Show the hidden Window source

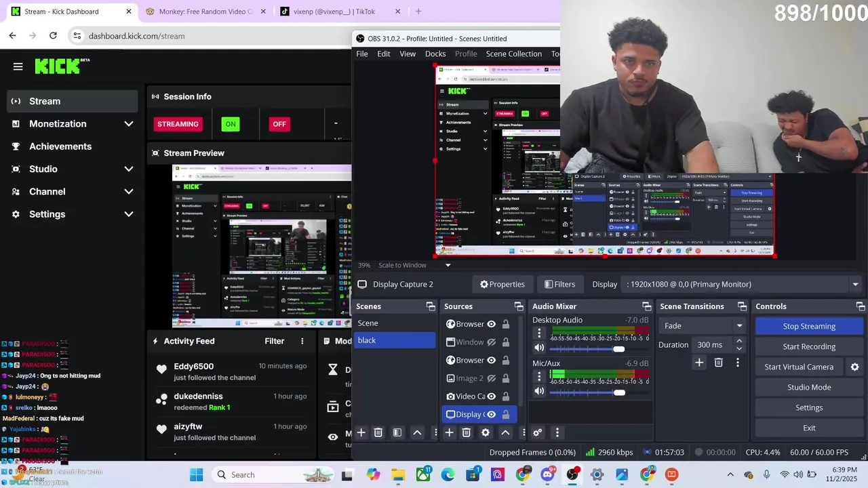492,342
